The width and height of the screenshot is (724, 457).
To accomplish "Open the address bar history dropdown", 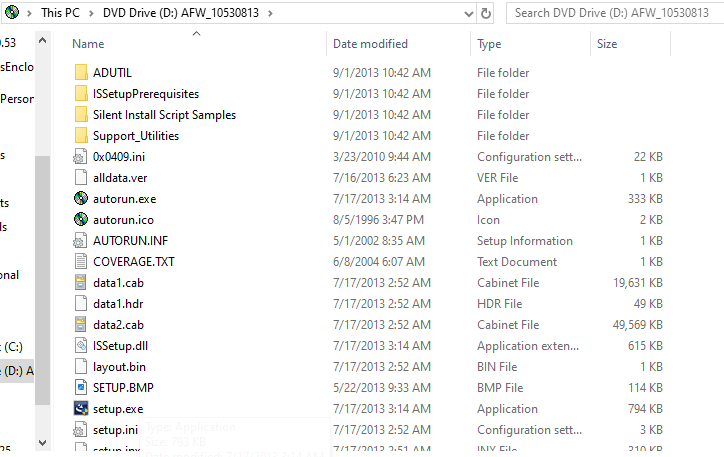I will coord(469,13).
